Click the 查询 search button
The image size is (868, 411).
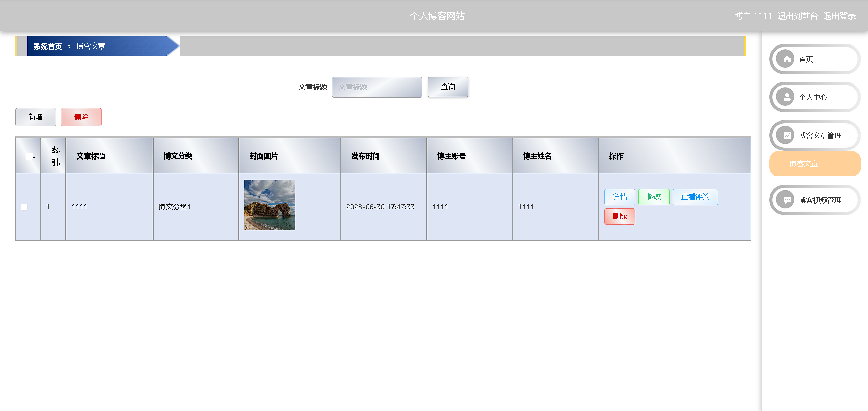(x=448, y=87)
